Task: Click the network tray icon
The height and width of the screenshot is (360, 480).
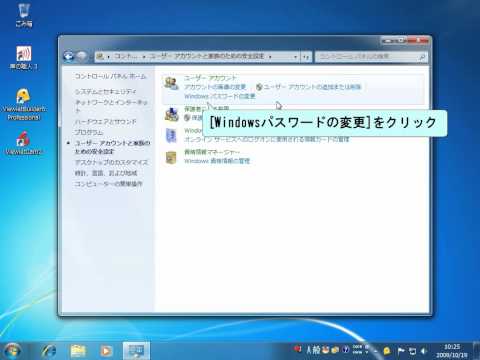Action: [x=413, y=351]
